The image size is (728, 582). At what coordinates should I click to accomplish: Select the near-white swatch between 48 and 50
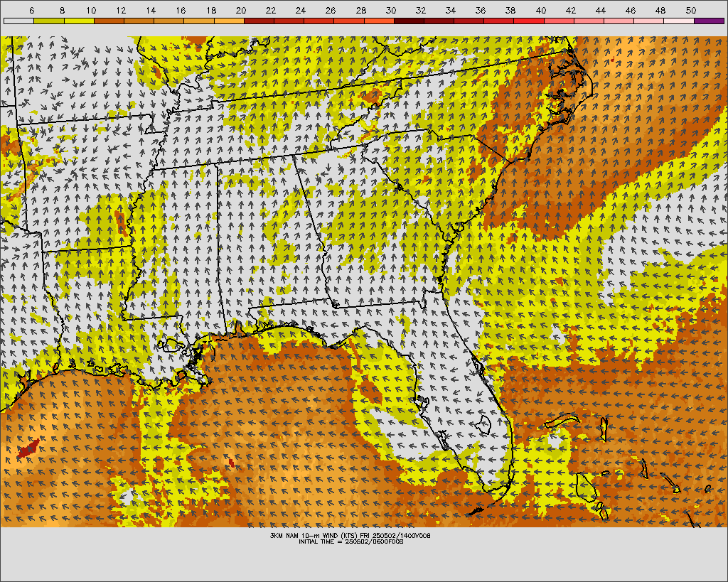[x=679, y=21]
